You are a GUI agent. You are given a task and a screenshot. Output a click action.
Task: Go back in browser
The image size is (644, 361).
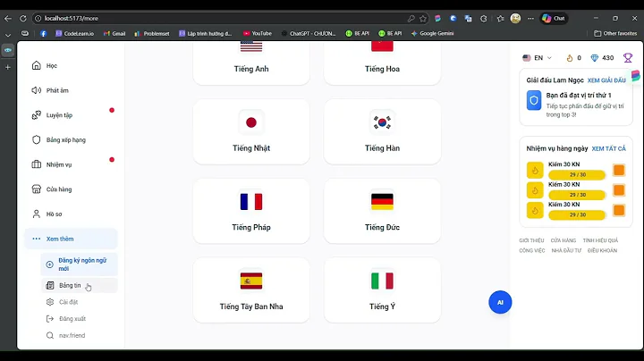[x=8, y=19]
